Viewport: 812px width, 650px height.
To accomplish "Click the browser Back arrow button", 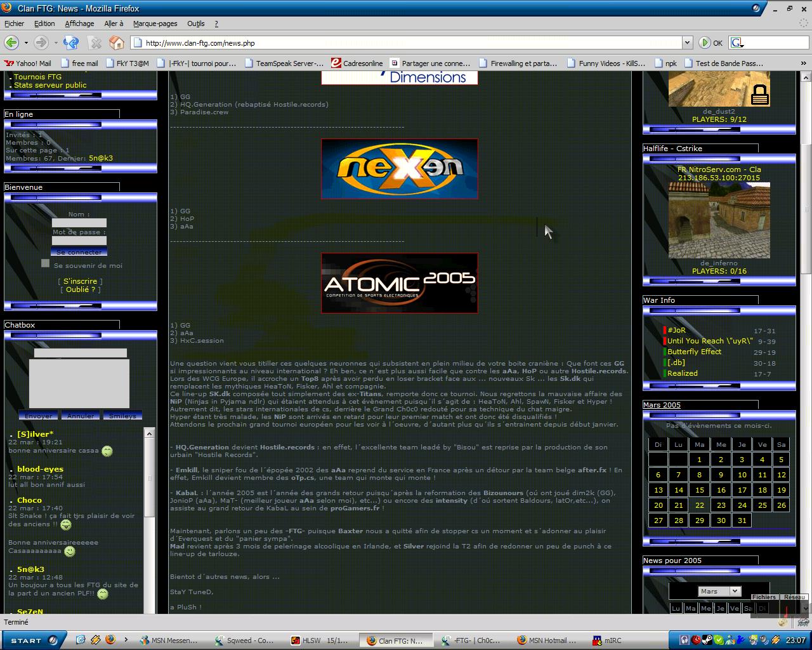I will (x=11, y=43).
